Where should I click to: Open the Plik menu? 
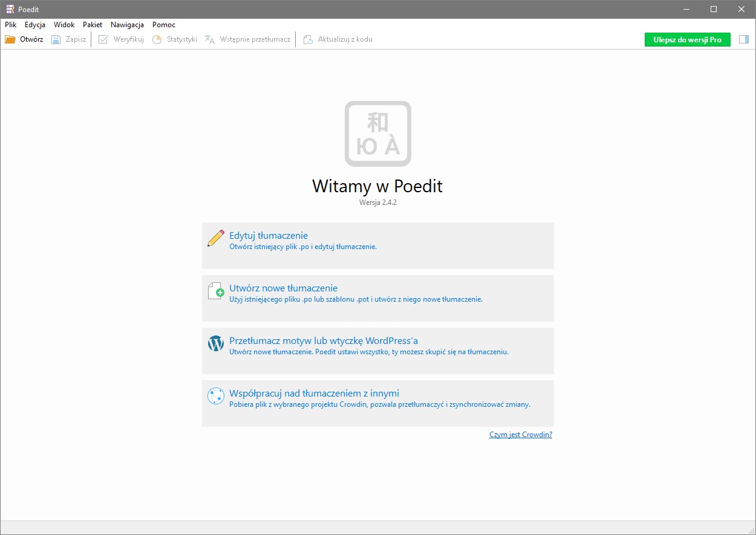coord(10,25)
